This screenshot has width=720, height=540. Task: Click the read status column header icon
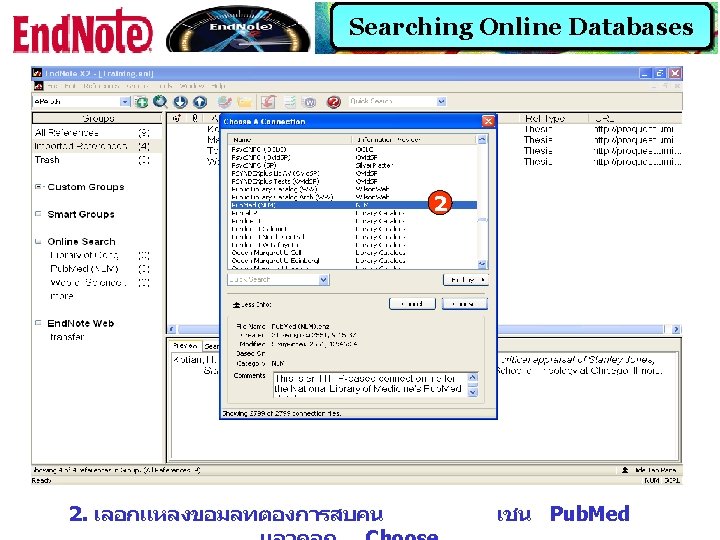coord(176,118)
